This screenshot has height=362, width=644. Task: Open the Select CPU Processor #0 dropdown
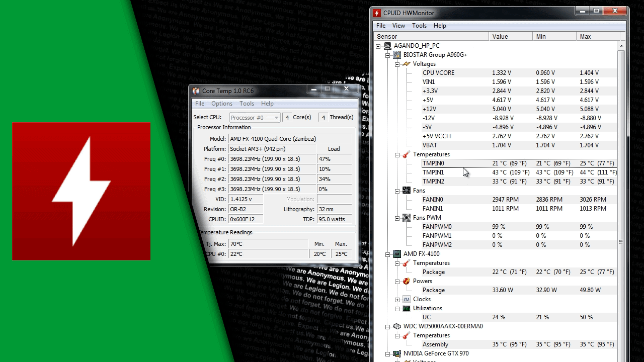pos(255,117)
